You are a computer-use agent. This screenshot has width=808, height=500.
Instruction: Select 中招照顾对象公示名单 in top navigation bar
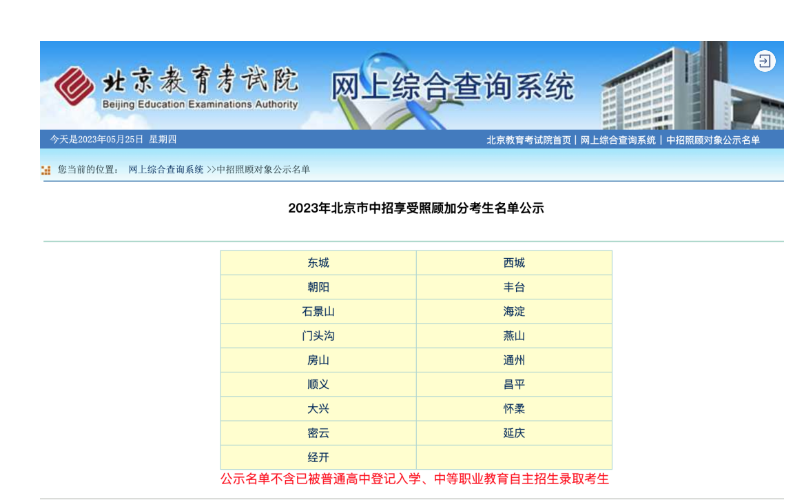(713, 140)
